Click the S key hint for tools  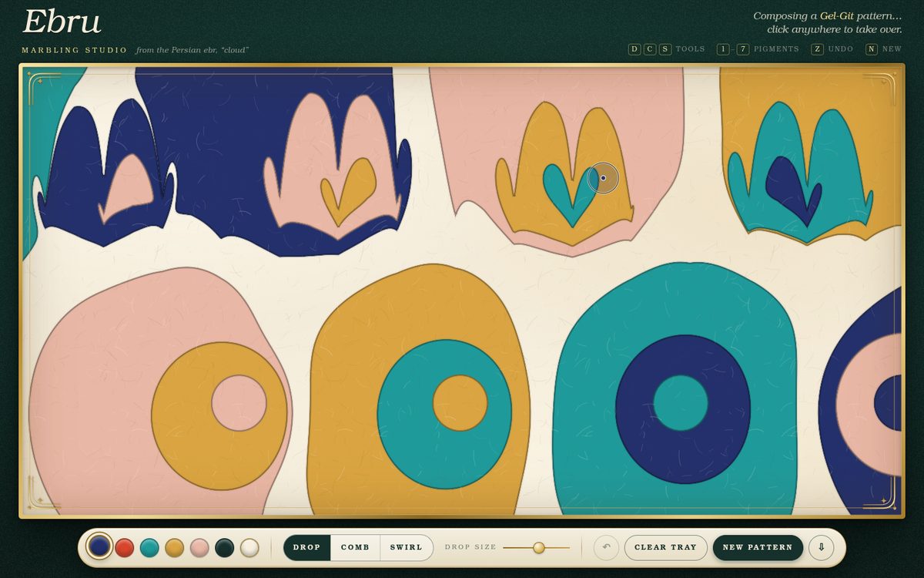(x=665, y=49)
